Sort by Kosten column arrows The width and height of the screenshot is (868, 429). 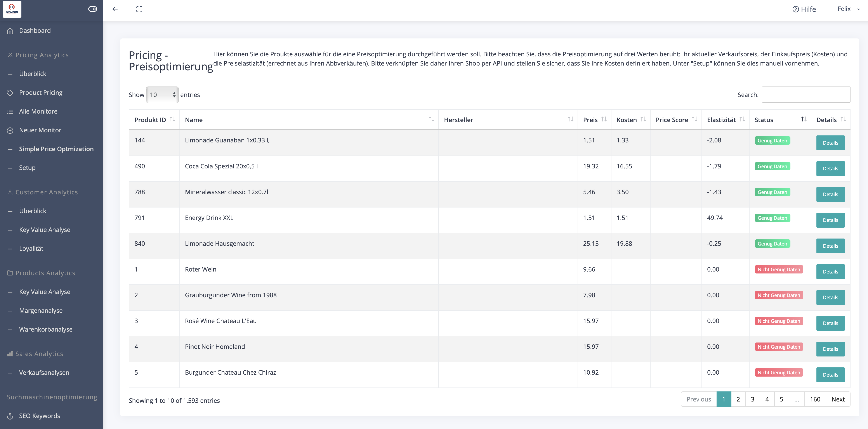click(643, 119)
